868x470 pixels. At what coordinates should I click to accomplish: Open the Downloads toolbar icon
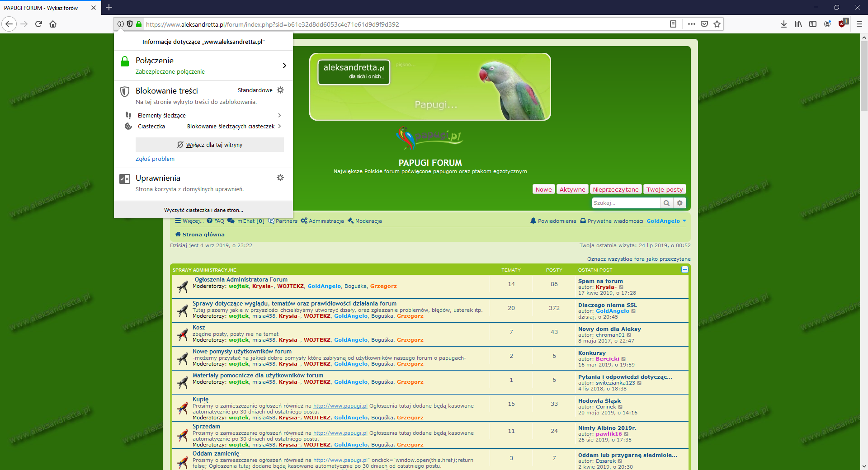[x=783, y=24]
